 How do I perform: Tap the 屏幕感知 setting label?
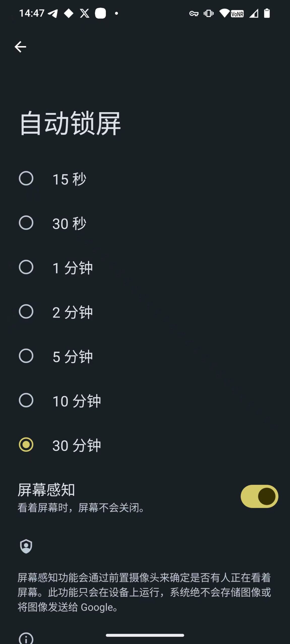(46, 490)
